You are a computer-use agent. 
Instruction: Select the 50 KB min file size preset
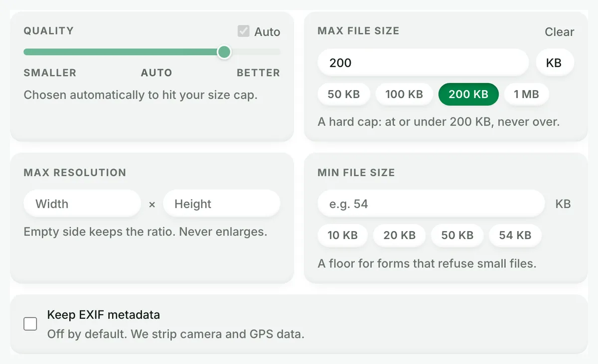point(457,236)
